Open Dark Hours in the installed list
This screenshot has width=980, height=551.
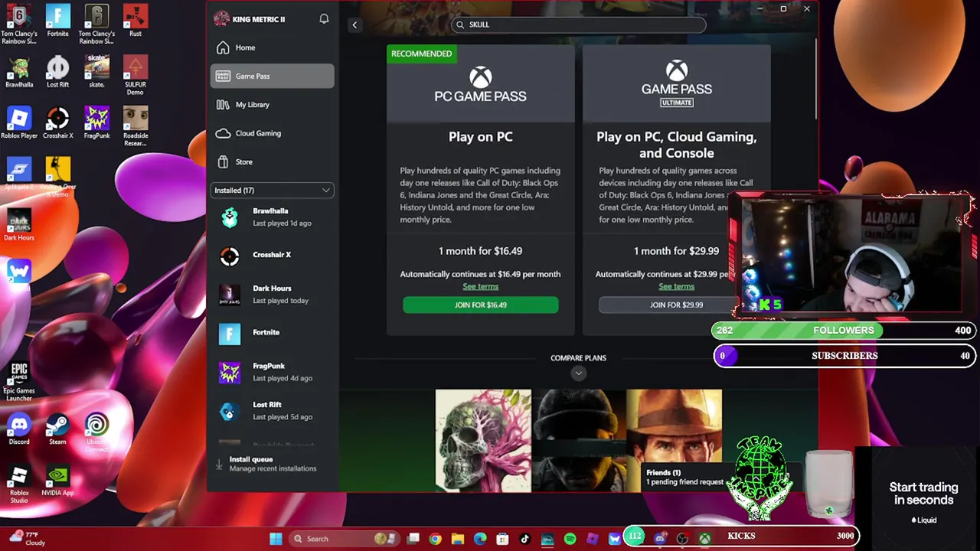click(x=272, y=295)
